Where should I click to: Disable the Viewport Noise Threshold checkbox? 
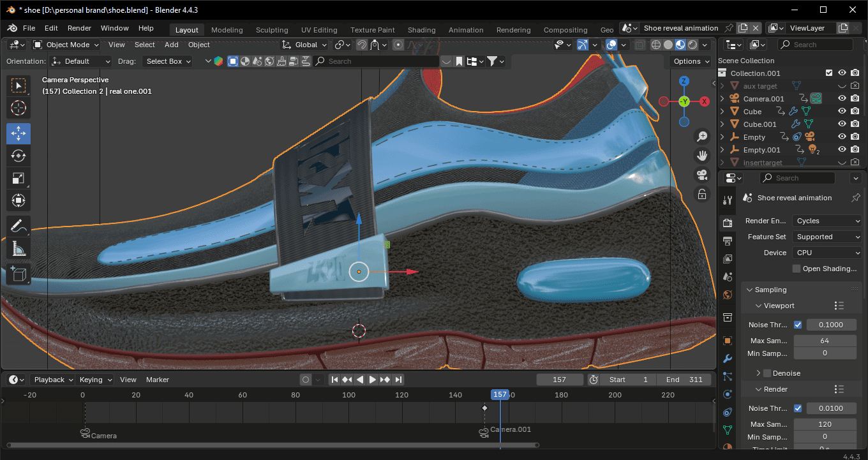coord(797,325)
